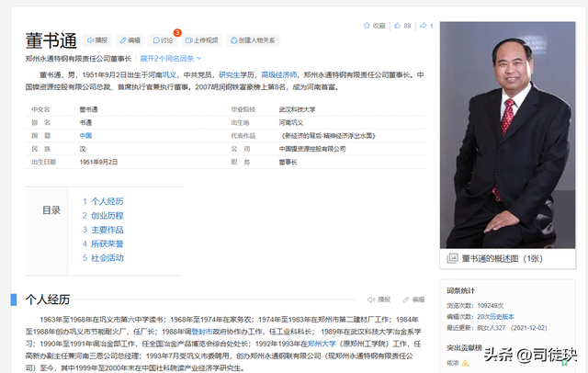Image resolution: width=588 pixels, height=373 pixels.
Task: Click the 书通 alias value
Action: (85, 122)
